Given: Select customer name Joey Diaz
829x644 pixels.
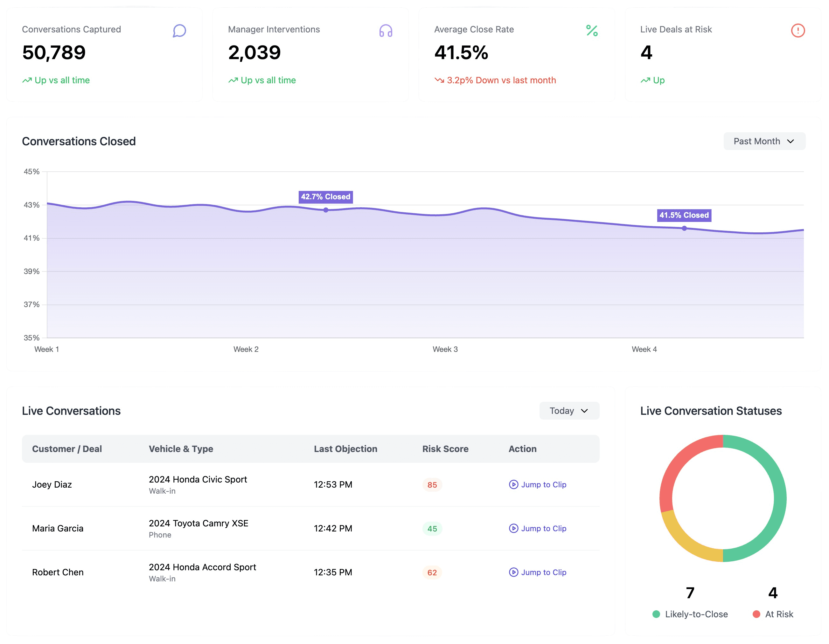Looking at the screenshot, I should 52,485.
